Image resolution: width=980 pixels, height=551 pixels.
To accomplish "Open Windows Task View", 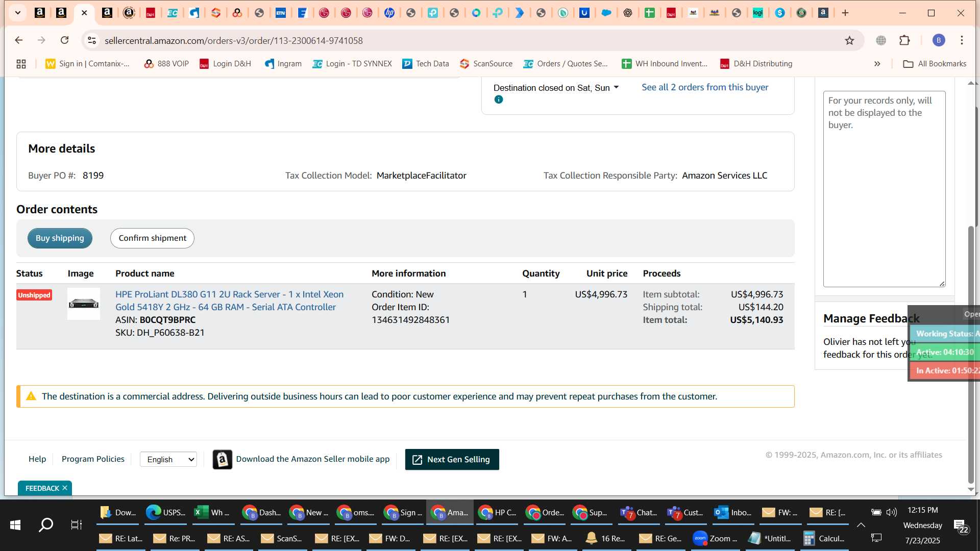I will coord(76,524).
